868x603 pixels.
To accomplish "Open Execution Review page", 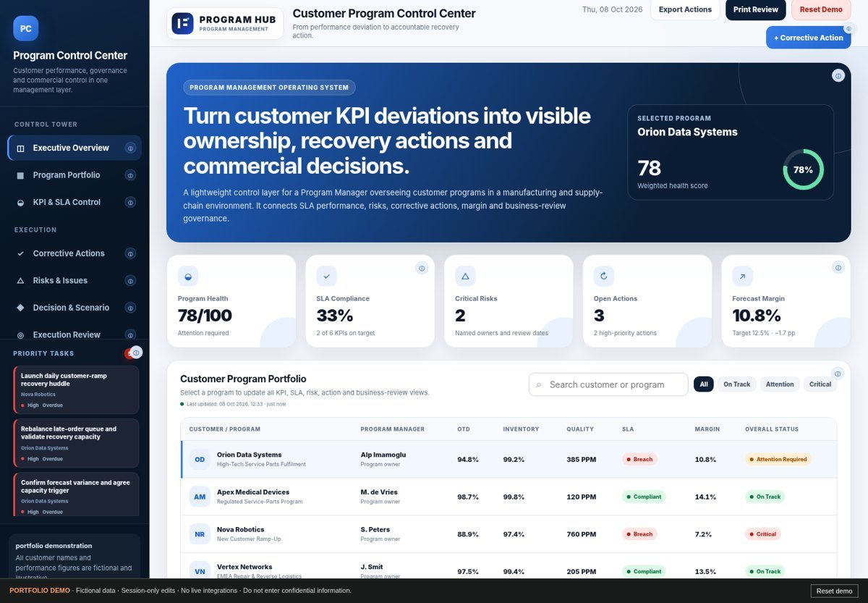I will (75, 334).
